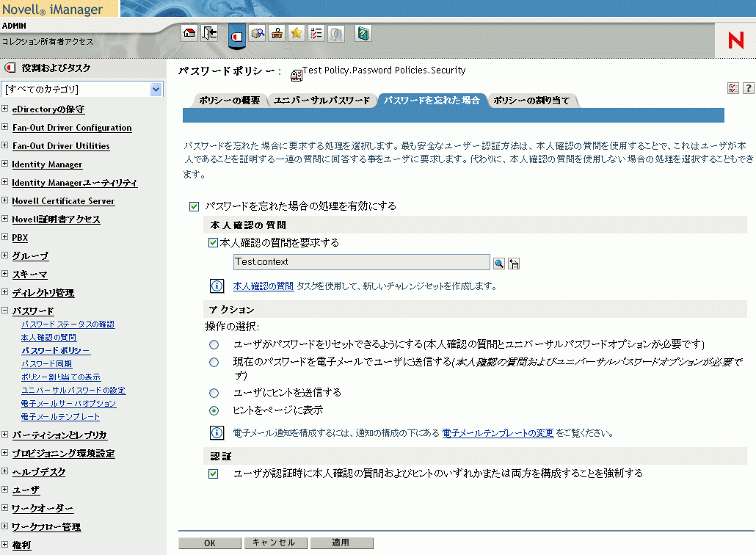Expand Fan-Out Driver Configuration role
Image resolution: width=756 pixels, height=555 pixels.
tap(5, 127)
